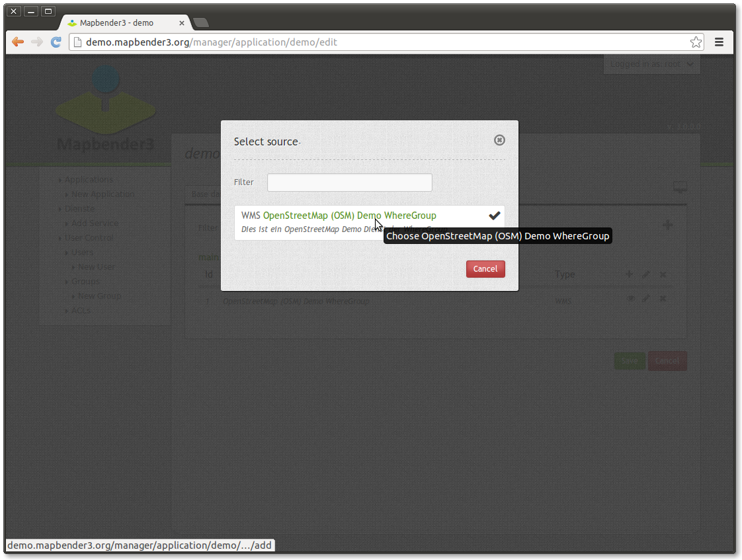Viewport: 742px width, 560px height.
Task: Open Add Service in the sidebar
Action: click(x=95, y=223)
